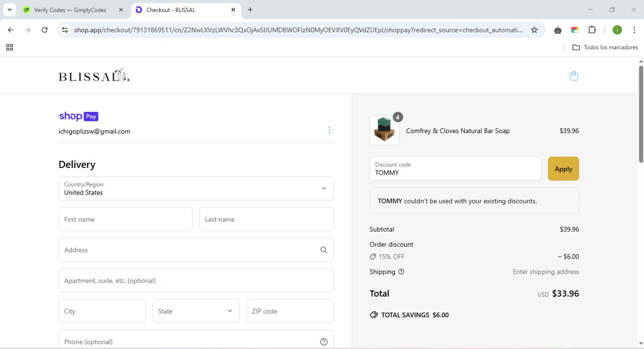Screen dimensions: 644x349
Task: Go forward in browser history
Action: 27,30
